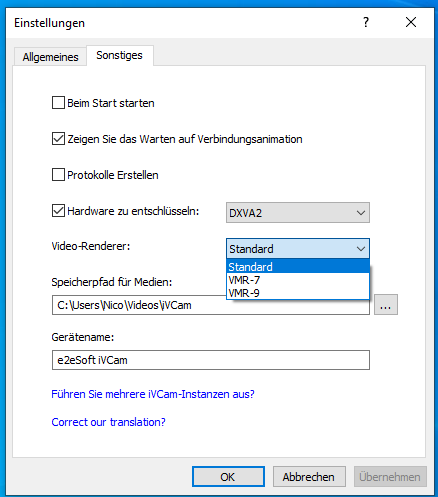Image resolution: width=438 pixels, height=497 pixels.
Task: Switch to the Allgemeines tab
Action: click(x=50, y=57)
